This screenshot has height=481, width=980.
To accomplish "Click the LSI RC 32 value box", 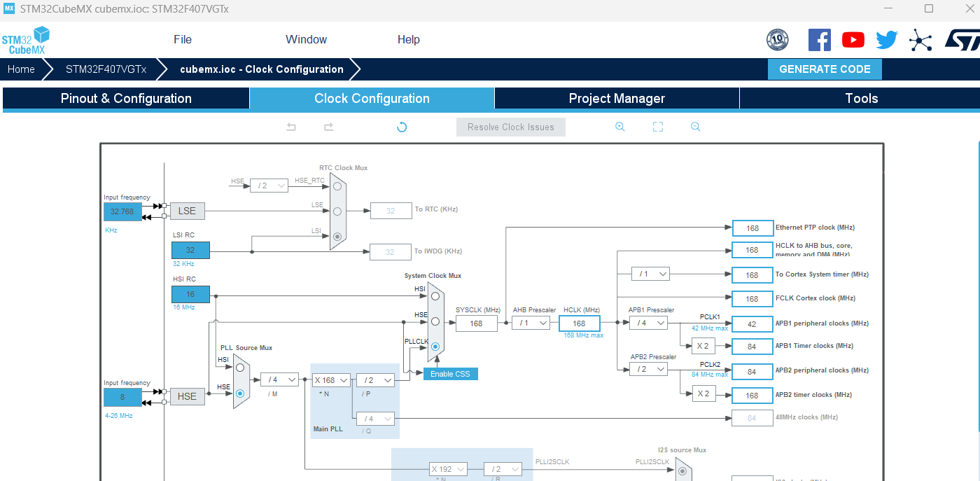I will point(190,250).
